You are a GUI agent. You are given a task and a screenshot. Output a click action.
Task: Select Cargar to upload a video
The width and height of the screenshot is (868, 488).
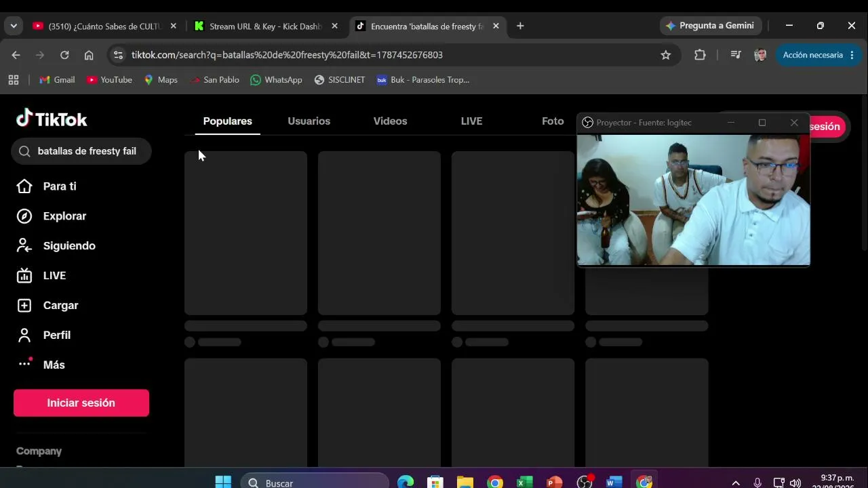point(47,306)
